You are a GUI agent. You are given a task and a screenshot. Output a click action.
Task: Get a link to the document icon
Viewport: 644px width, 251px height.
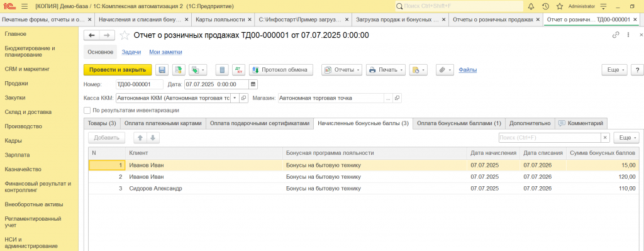(616, 35)
